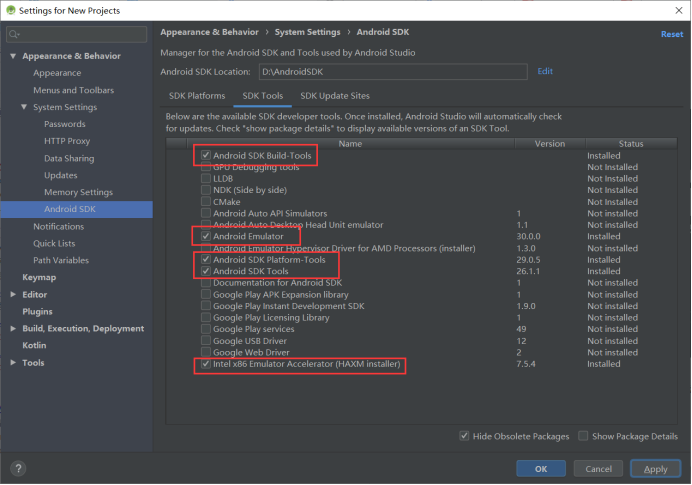Click the Name column header

tap(350, 143)
